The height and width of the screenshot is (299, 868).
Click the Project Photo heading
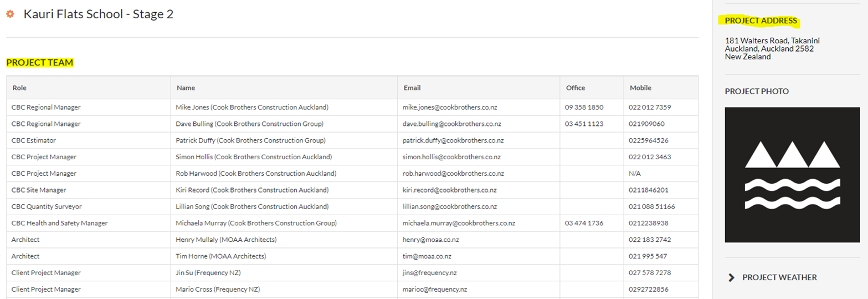(x=757, y=91)
